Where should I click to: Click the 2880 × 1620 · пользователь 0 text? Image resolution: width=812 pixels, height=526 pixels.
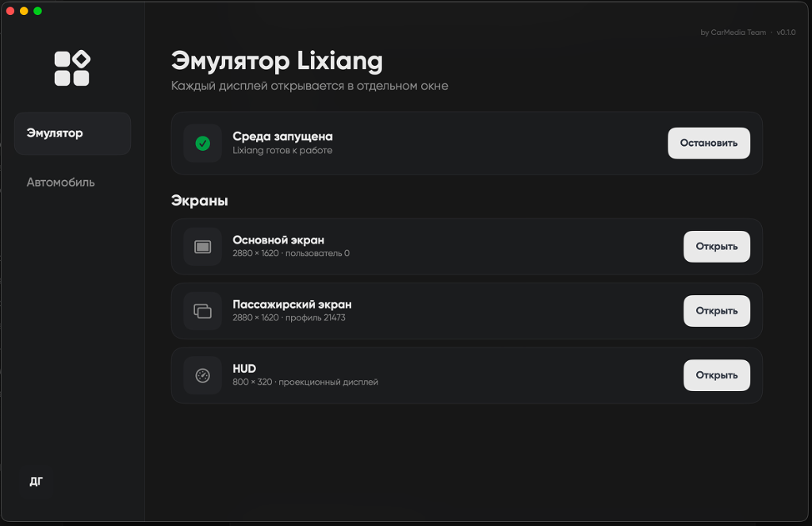coord(291,253)
